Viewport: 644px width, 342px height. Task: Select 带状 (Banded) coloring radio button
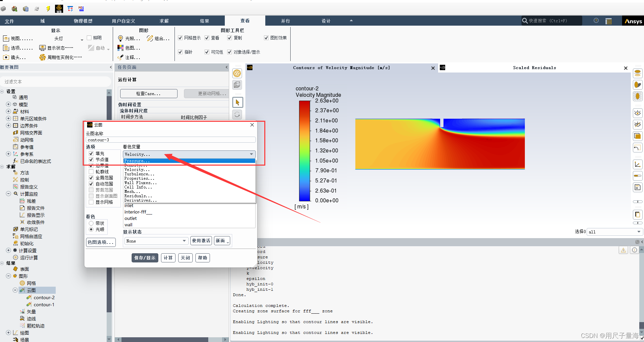91,223
